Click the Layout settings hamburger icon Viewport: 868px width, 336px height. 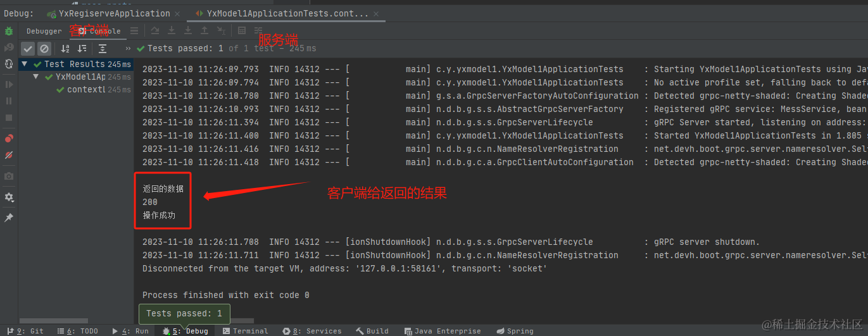[x=134, y=30]
